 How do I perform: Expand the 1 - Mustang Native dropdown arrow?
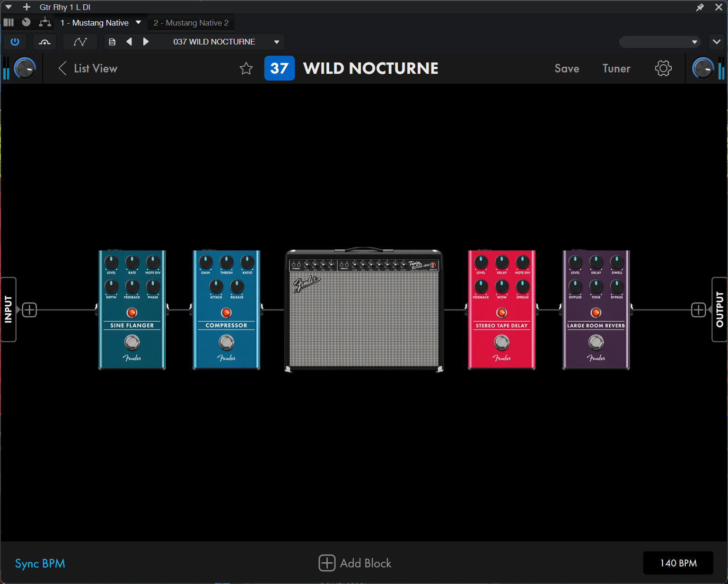[x=138, y=23]
